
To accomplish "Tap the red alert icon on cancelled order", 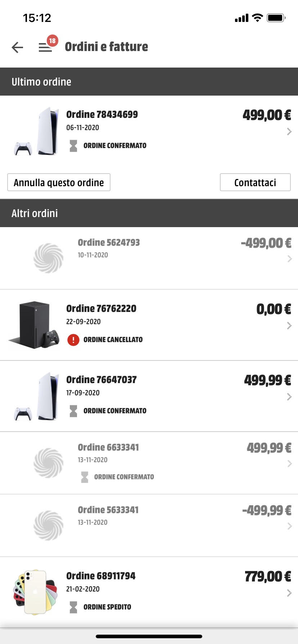I will coord(73,340).
